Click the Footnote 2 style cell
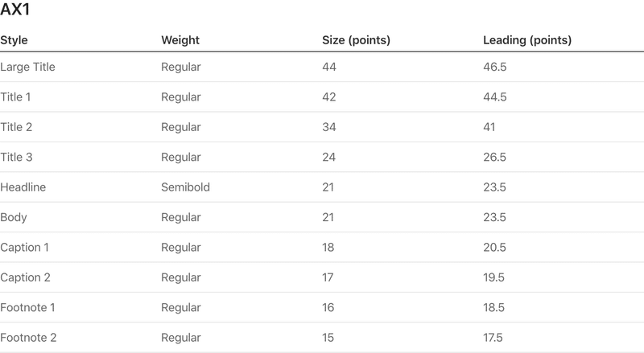Viewport: 644px width, 353px height. pos(28,338)
